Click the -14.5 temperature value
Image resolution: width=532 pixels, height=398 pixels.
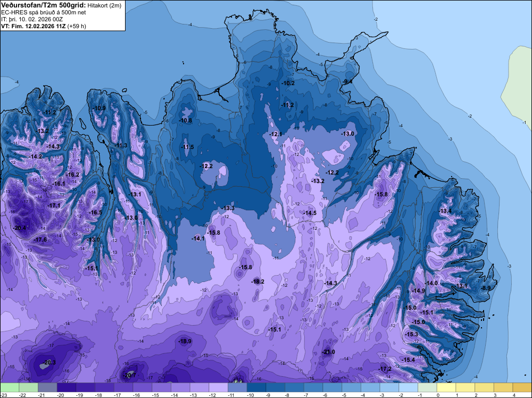tap(310, 213)
